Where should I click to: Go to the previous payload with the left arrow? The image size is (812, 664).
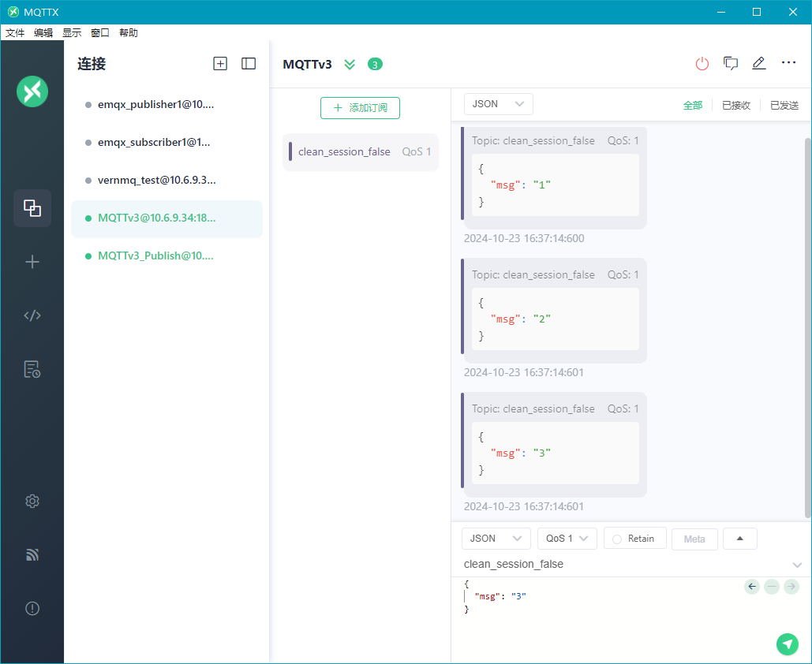click(x=752, y=587)
